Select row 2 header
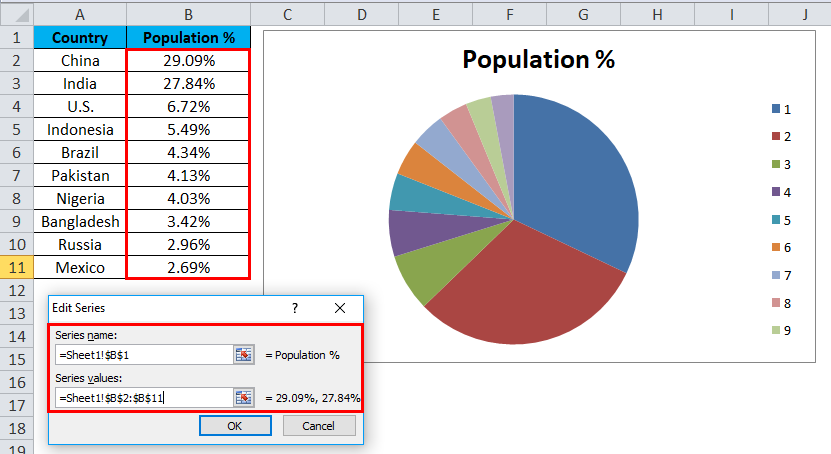831x454 pixels. (17, 61)
